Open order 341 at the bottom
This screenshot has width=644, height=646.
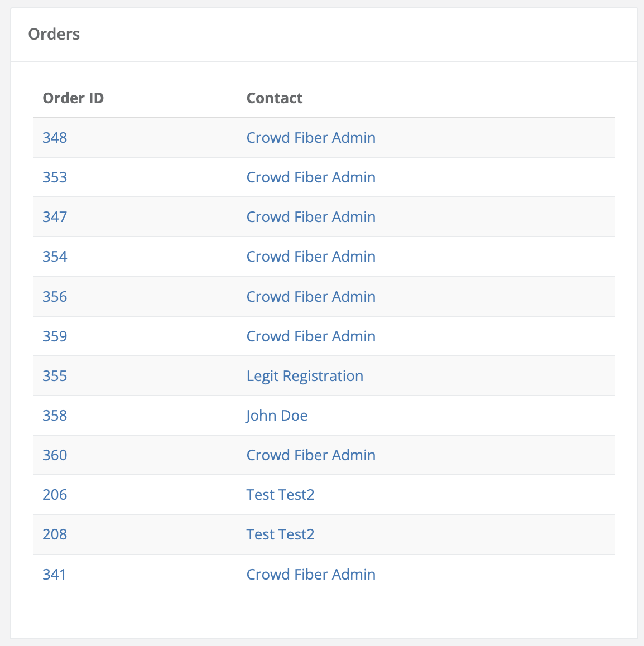tap(54, 574)
